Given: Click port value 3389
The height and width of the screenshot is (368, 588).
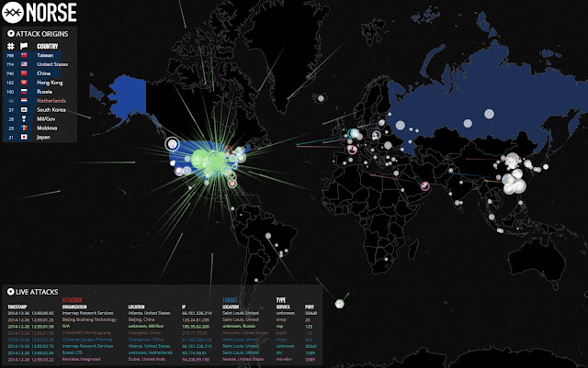Looking at the screenshot, I should coord(310,359).
